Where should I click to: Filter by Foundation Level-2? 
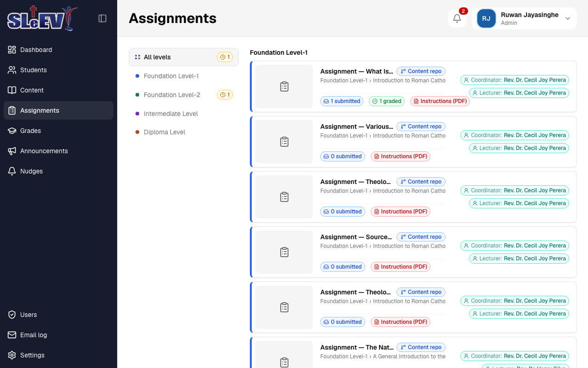(184, 95)
